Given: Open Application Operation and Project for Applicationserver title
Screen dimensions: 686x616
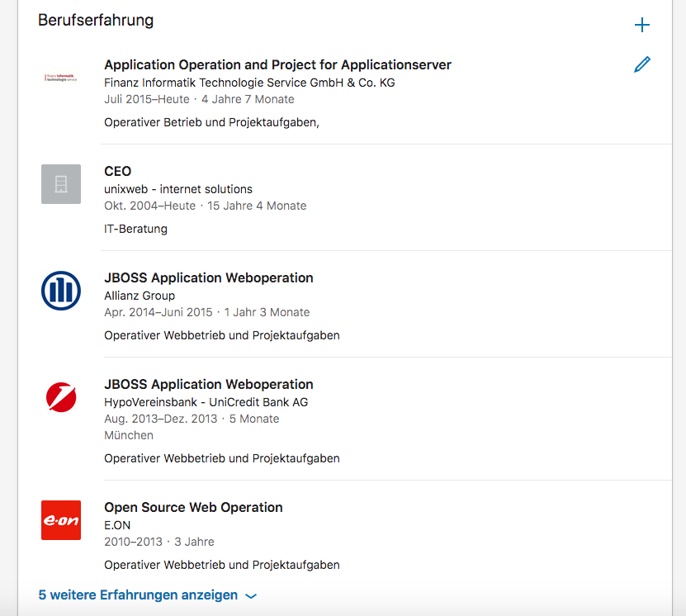Looking at the screenshot, I should coord(277,64).
